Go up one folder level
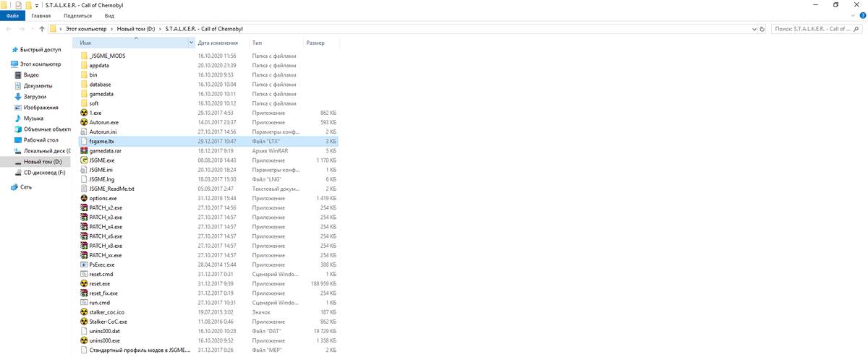868x357 pixels. point(42,29)
